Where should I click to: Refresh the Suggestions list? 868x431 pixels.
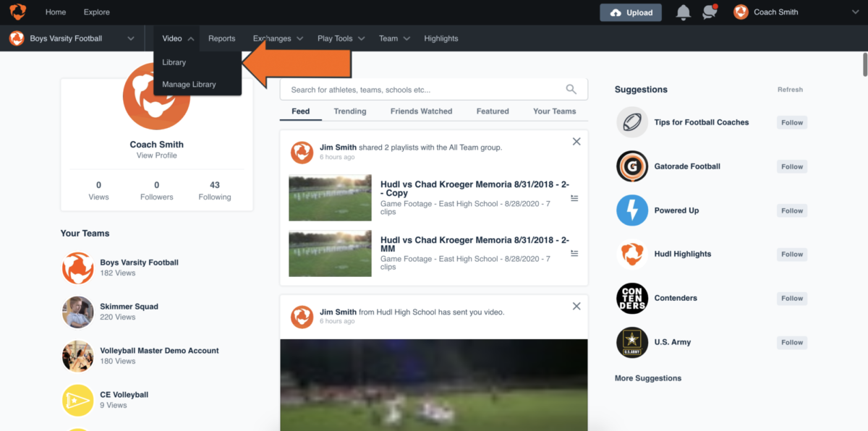[x=790, y=89]
